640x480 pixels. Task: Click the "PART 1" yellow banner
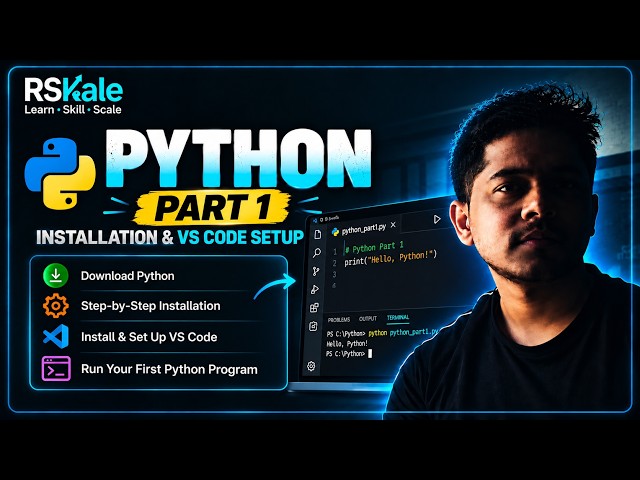pos(212,208)
